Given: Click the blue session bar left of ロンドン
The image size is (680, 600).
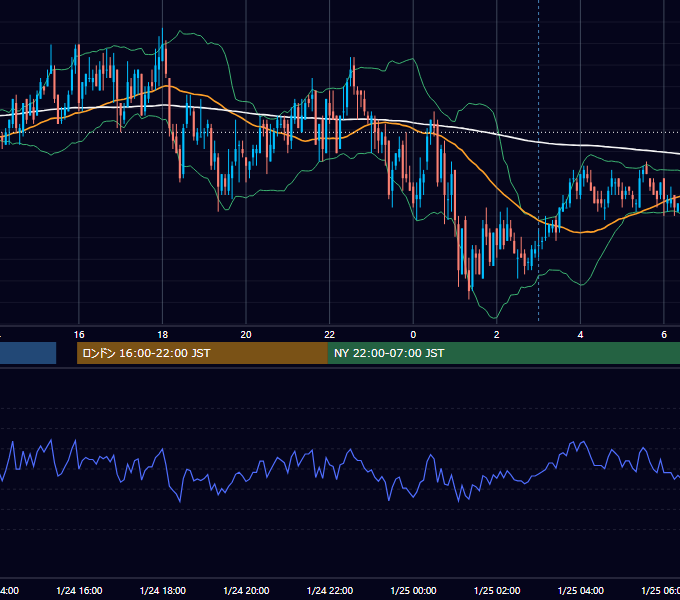Looking at the screenshot, I should pos(28,353).
